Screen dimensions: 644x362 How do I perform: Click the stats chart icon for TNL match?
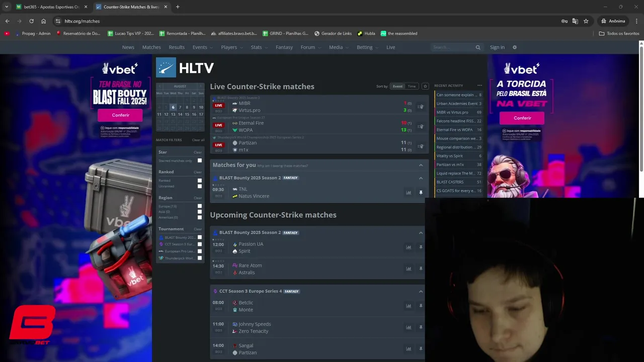[409, 193]
